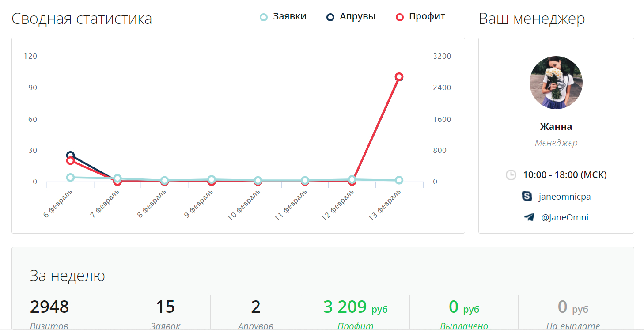
Task: Select the Заявки data point on 7 февраль
Action: coord(117,178)
